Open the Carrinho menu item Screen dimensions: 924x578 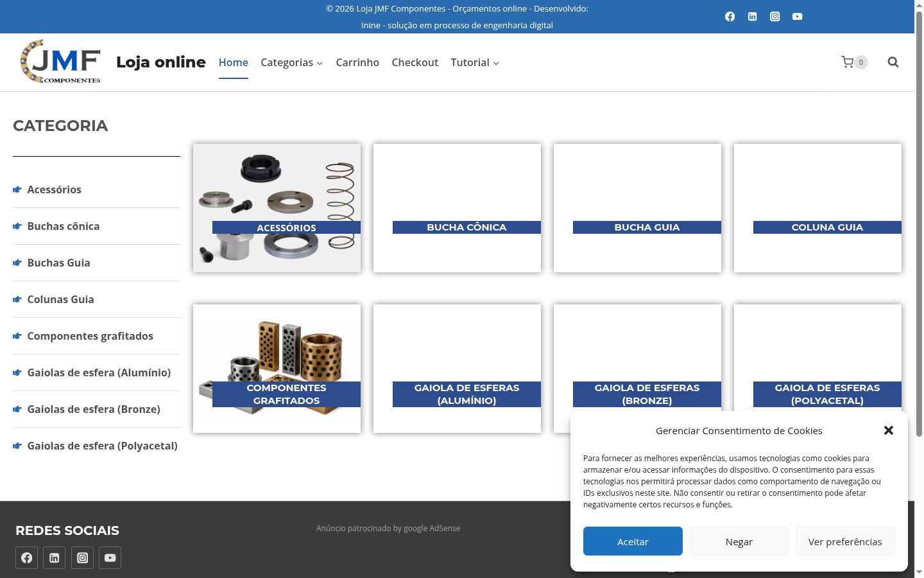pos(357,62)
